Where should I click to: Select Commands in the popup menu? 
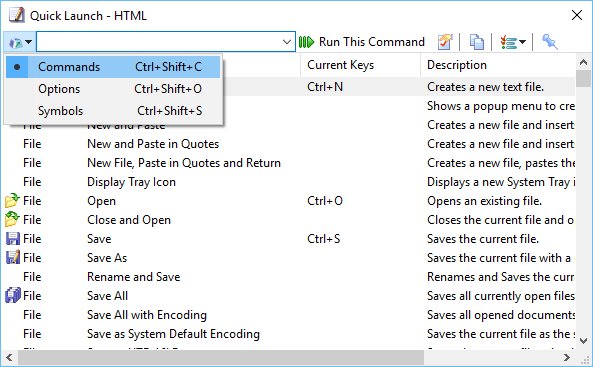tap(113, 67)
